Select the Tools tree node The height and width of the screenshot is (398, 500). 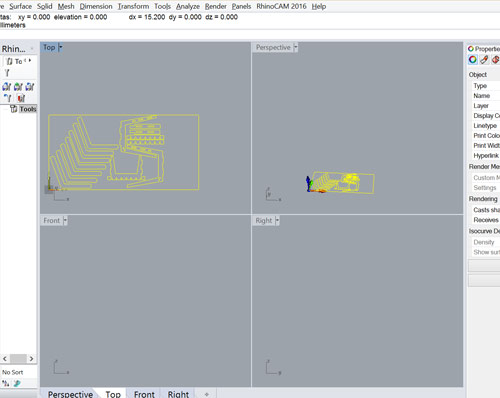(28, 109)
